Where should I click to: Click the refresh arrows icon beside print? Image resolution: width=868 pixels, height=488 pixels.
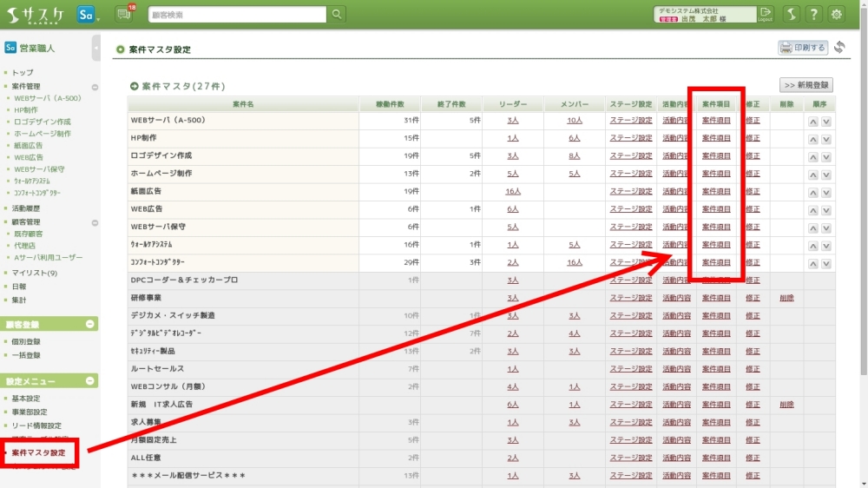point(839,48)
